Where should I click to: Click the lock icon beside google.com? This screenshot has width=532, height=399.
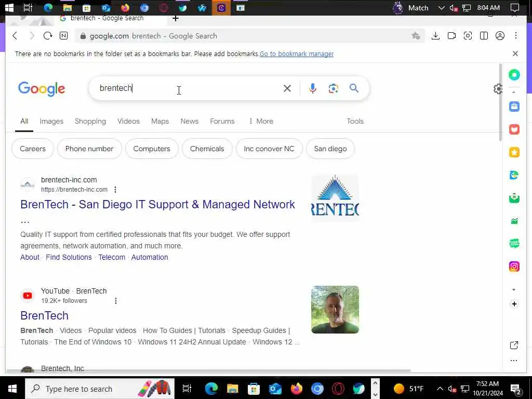click(83, 36)
